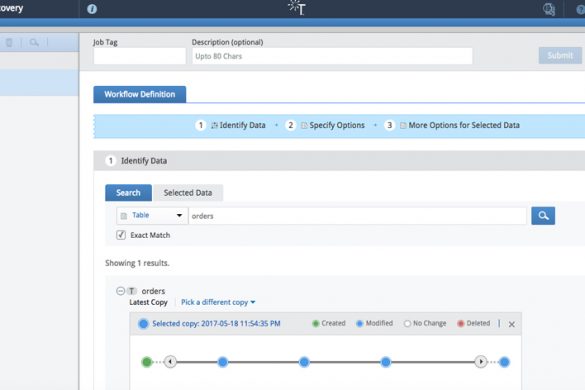The width and height of the screenshot is (585, 390).
Task: Click timeline next arrow button
Action: coord(481,362)
